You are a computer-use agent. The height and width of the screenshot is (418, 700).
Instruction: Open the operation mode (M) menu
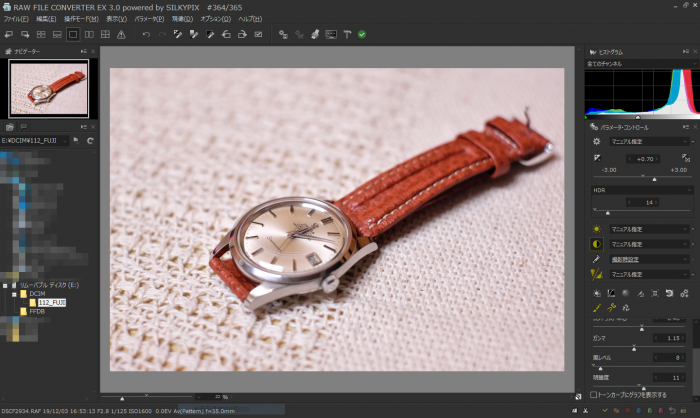tap(81, 19)
